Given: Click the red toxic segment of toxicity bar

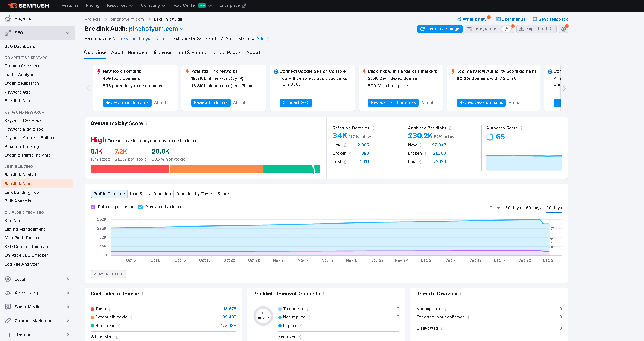Looking at the screenshot, I should click(x=130, y=169).
